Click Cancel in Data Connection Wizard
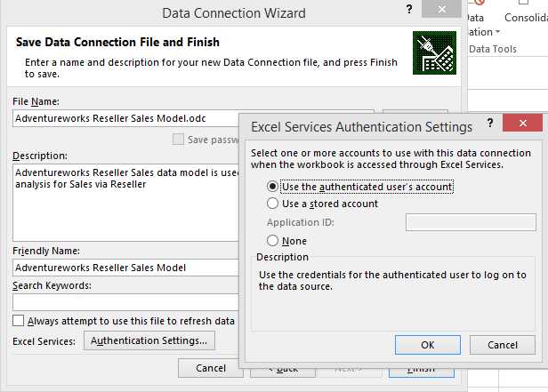The image size is (548, 392). (x=210, y=368)
